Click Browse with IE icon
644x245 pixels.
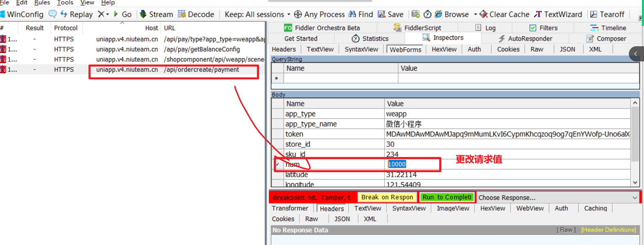pos(452,14)
